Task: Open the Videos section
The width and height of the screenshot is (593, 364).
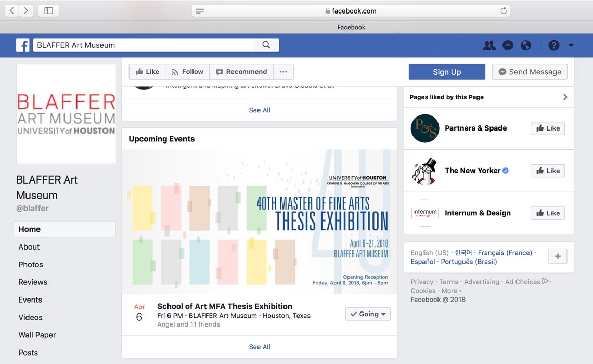Action: tap(30, 318)
